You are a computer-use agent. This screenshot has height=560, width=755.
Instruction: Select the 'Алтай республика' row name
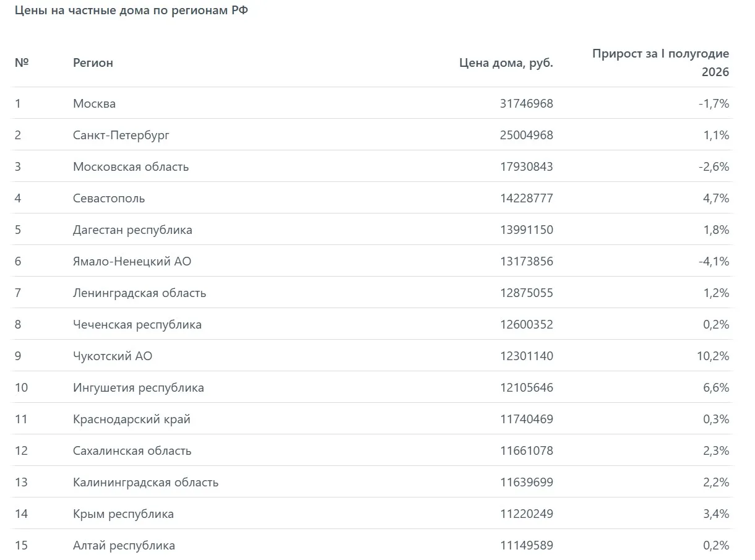pyautogui.click(x=124, y=545)
